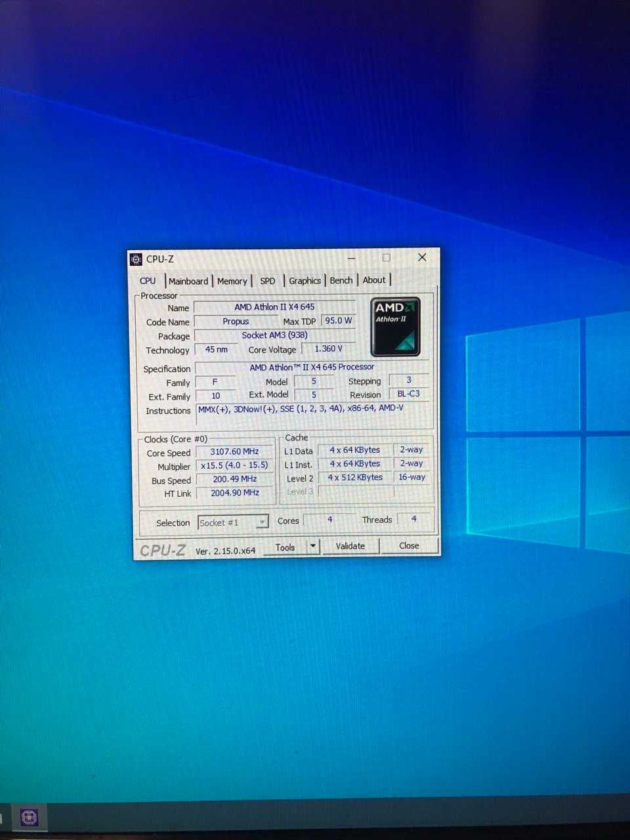Click the Multiplier value x15.5 (4.0 - 15.5)
The width and height of the screenshot is (630, 840).
point(234,465)
